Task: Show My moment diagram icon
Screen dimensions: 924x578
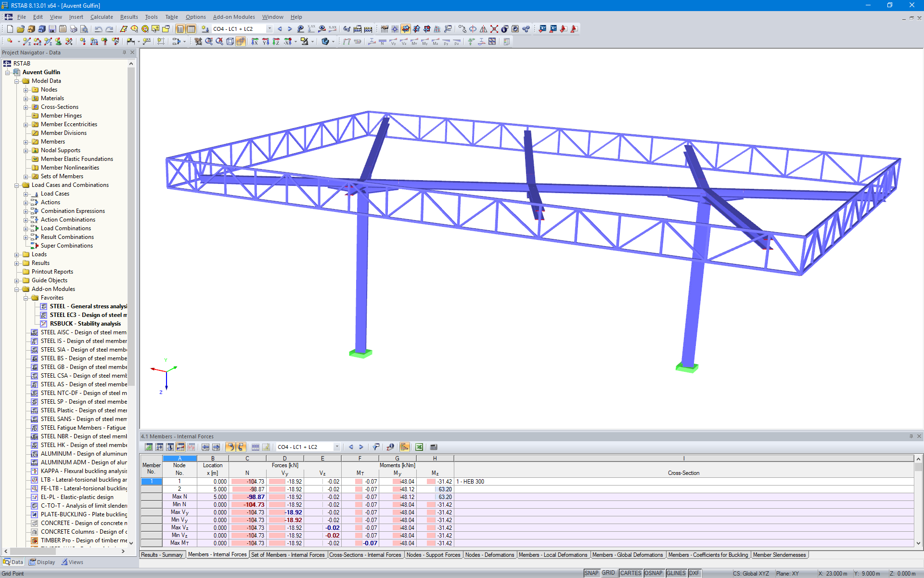Action: [x=424, y=41]
